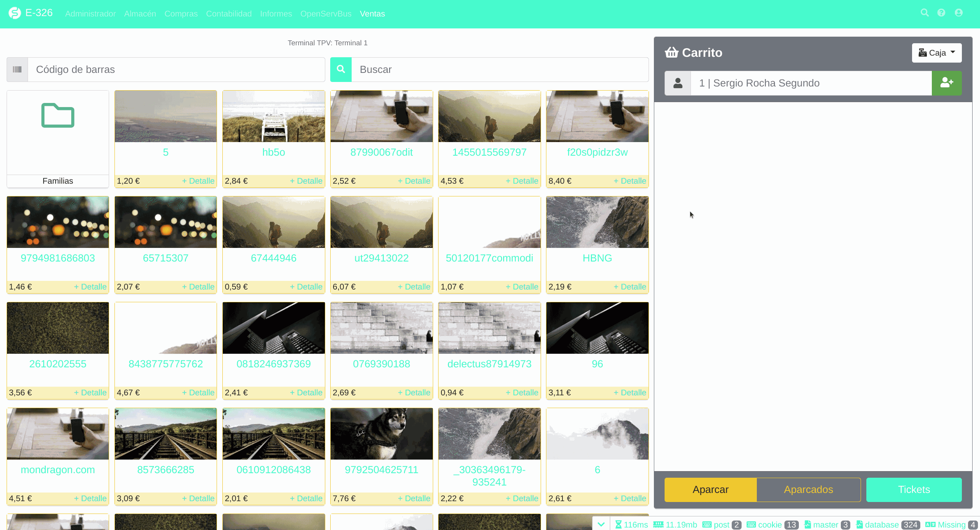Open the user account icon

(x=959, y=13)
